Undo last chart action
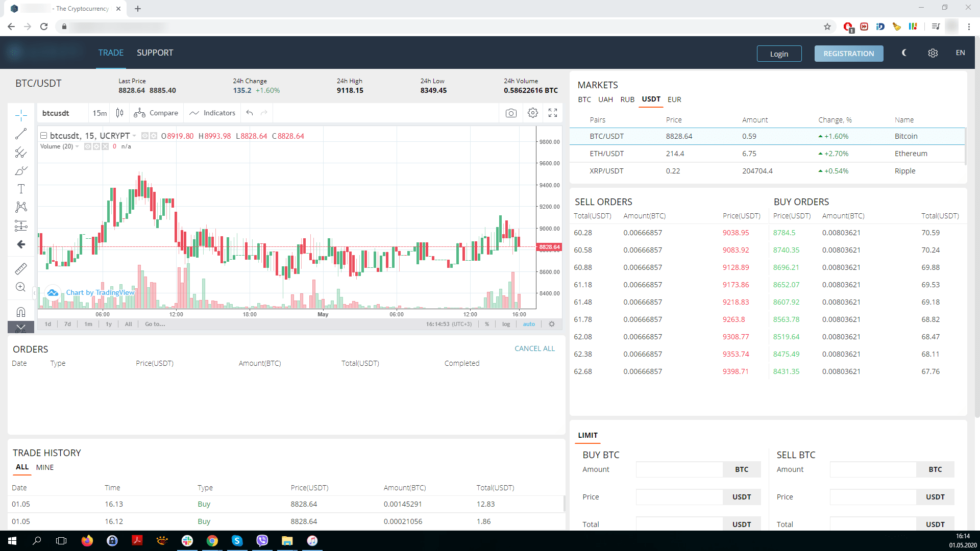 [250, 113]
